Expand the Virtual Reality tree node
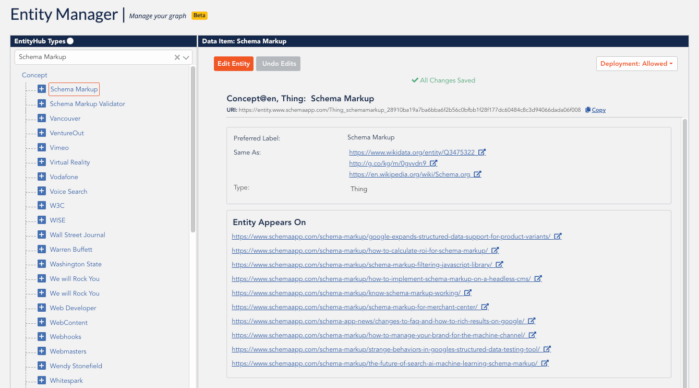Image resolution: width=699 pixels, height=388 pixels. 41,162
